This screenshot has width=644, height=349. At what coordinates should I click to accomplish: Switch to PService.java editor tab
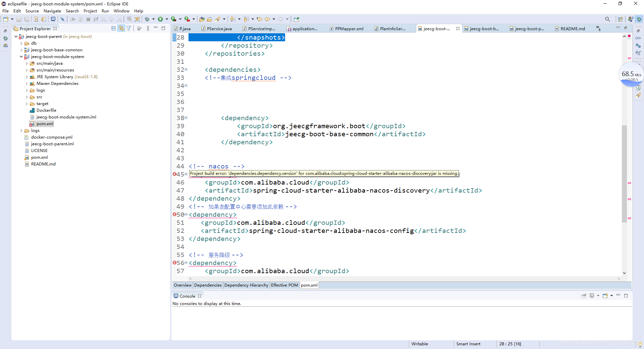[217, 29]
